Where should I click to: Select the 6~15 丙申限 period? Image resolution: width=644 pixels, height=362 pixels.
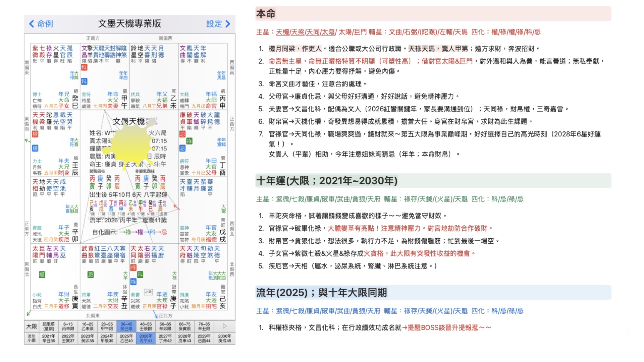click(68, 326)
